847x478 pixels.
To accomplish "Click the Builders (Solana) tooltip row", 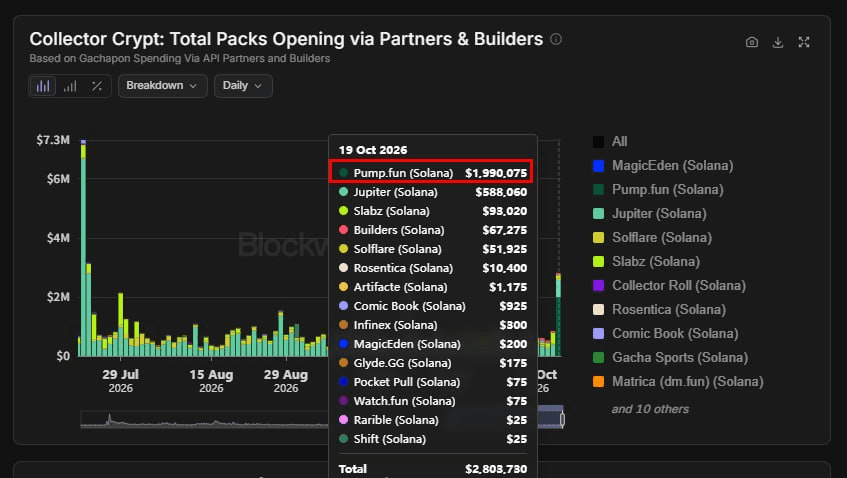I will pos(432,230).
